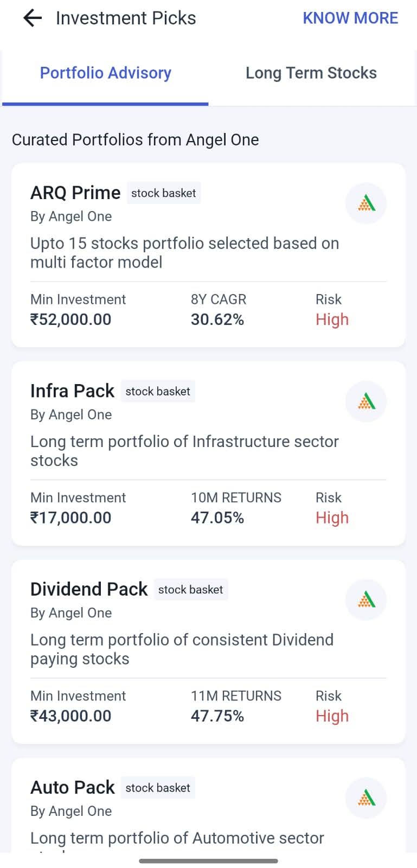Tap the 8Y CAGR 30.62% value
The width and height of the screenshot is (417, 868).
click(x=217, y=320)
